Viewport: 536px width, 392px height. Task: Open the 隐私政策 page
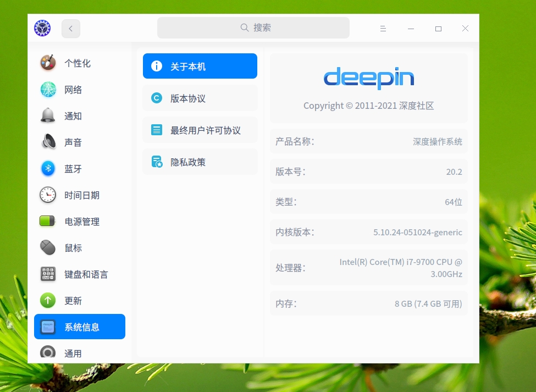200,162
